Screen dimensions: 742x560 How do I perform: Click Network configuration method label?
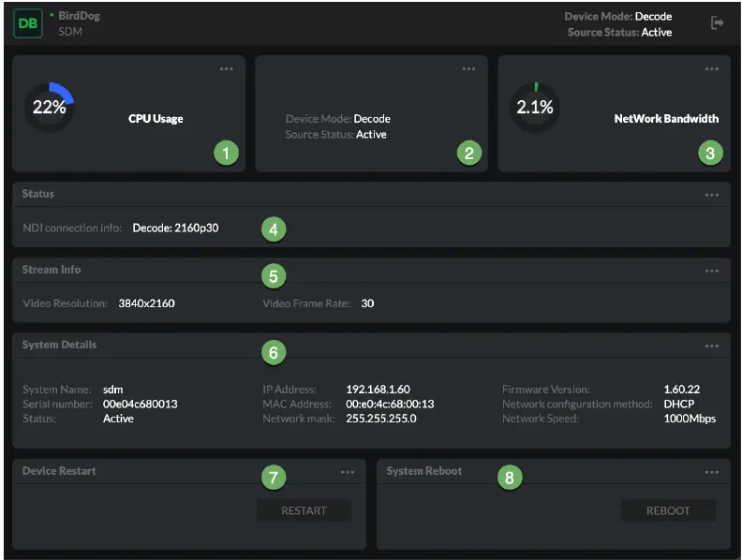tap(577, 405)
